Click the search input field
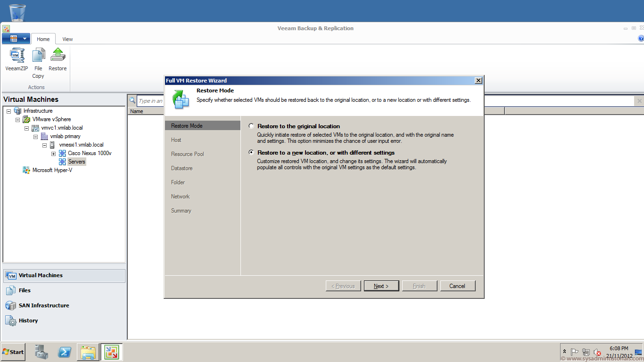Image resolution: width=644 pixels, height=362 pixels. tap(387, 101)
